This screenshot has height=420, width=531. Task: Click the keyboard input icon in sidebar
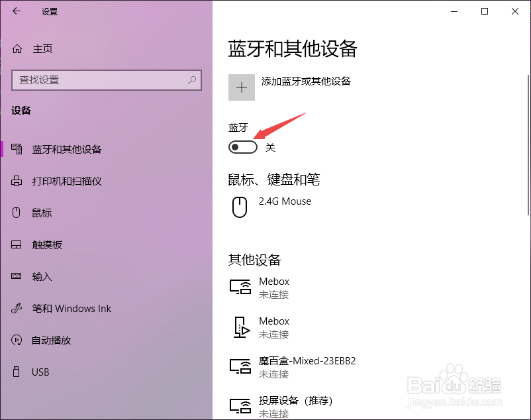pos(16,276)
